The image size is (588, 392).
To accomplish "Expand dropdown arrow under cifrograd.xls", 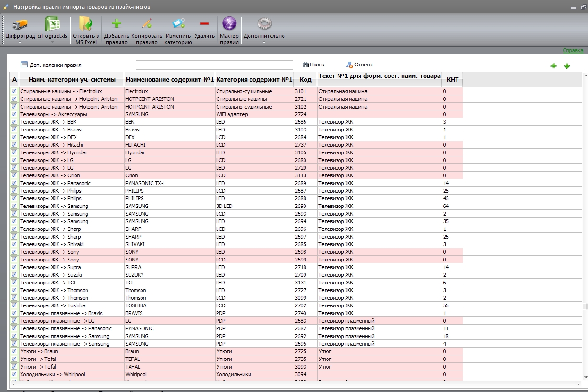I will coord(52,42).
